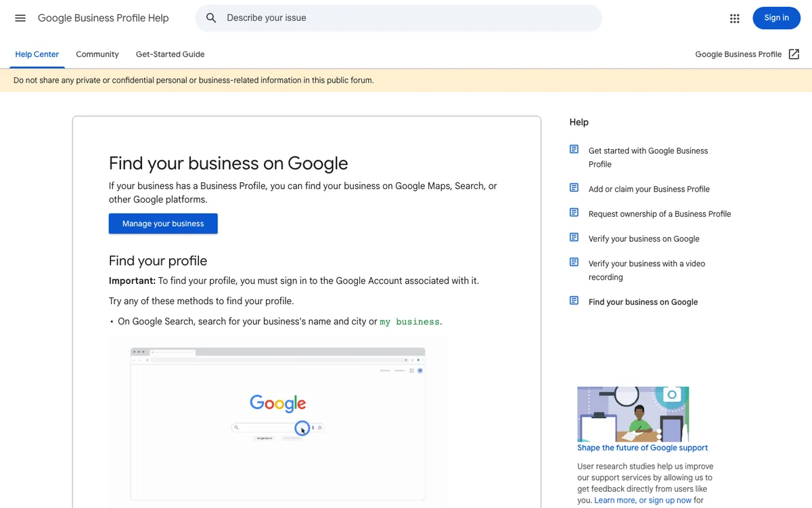Open the Google apps grid

click(x=735, y=18)
